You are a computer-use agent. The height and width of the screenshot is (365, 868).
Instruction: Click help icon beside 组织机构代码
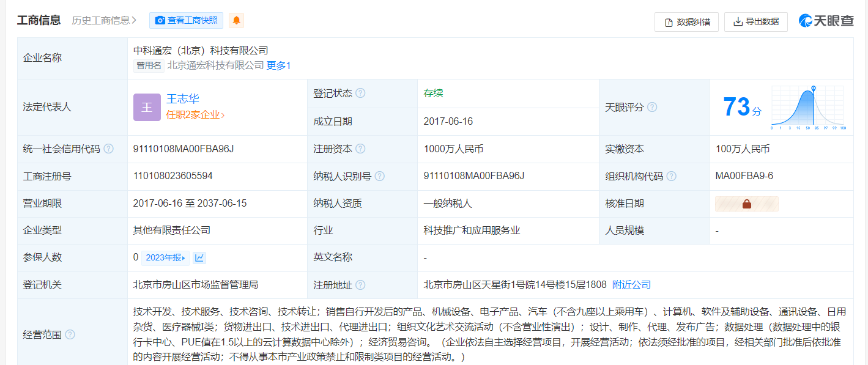[x=672, y=176]
